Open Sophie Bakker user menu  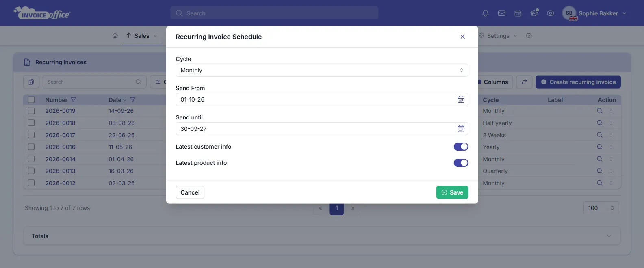coord(594,13)
